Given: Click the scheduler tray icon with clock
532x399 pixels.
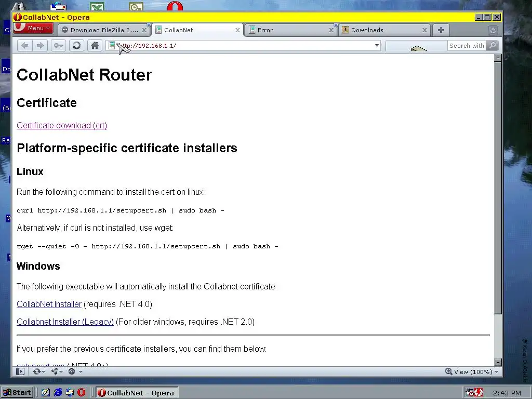Looking at the screenshot, I should pos(470,393).
